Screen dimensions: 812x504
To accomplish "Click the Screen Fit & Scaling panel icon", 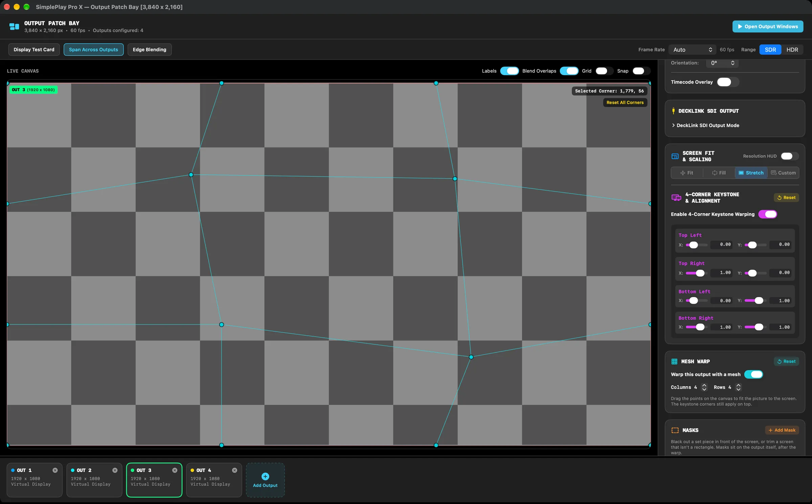I will pyautogui.click(x=675, y=156).
